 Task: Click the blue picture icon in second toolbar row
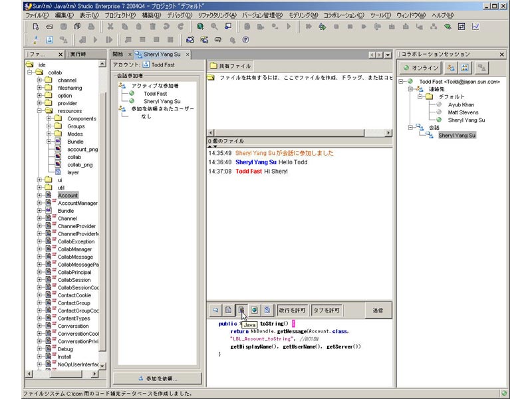tap(49, 40)
